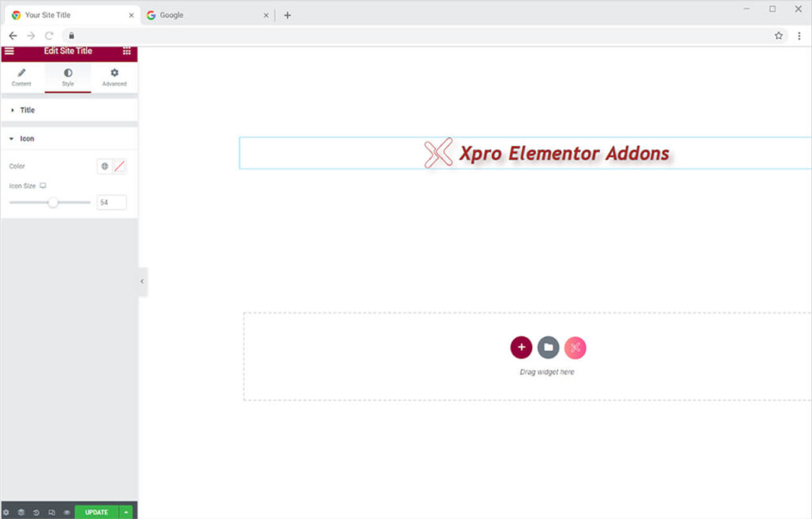This screenshot has width=812, height=519.
Task: Collapse the editor panel with side arrow
Action: click(x=142, y=281)
